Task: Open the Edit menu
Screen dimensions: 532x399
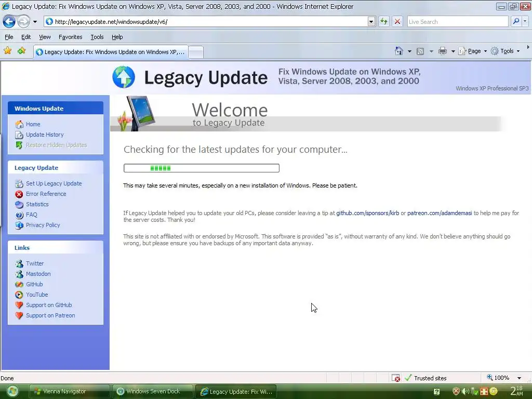Action: click(x=26, y=37)
